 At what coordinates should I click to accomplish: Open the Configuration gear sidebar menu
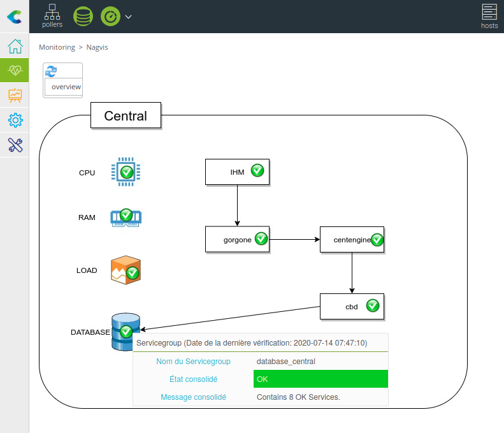15,120
